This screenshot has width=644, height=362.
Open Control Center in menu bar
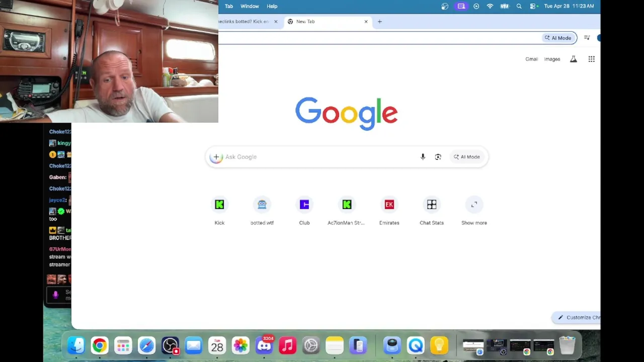(x=533, y=6)
